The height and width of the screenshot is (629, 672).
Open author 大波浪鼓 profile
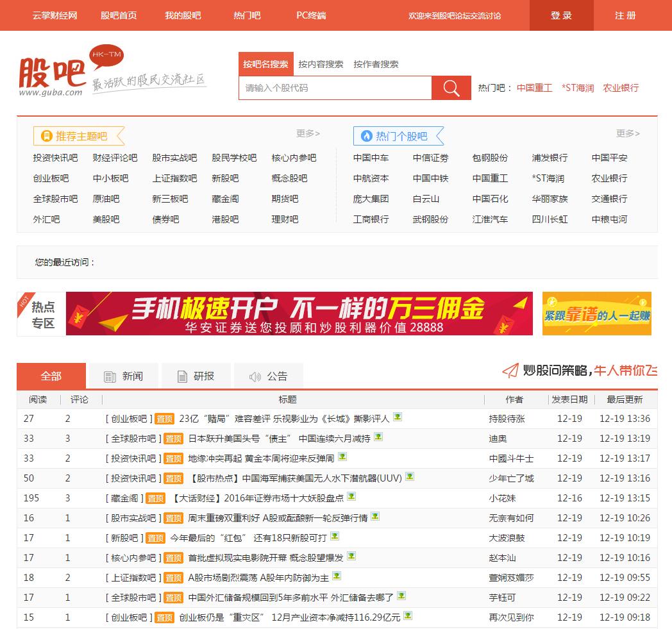(x=507, y=538)
